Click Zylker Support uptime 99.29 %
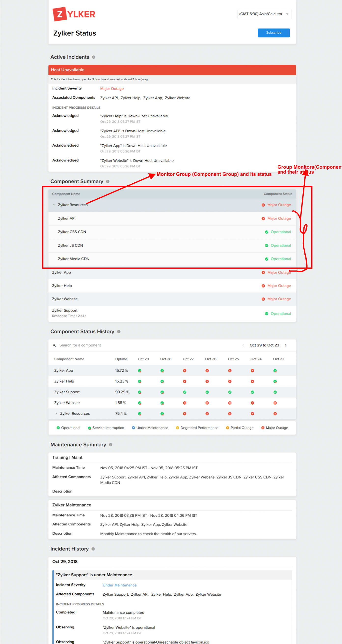 [x=122, y=392]
